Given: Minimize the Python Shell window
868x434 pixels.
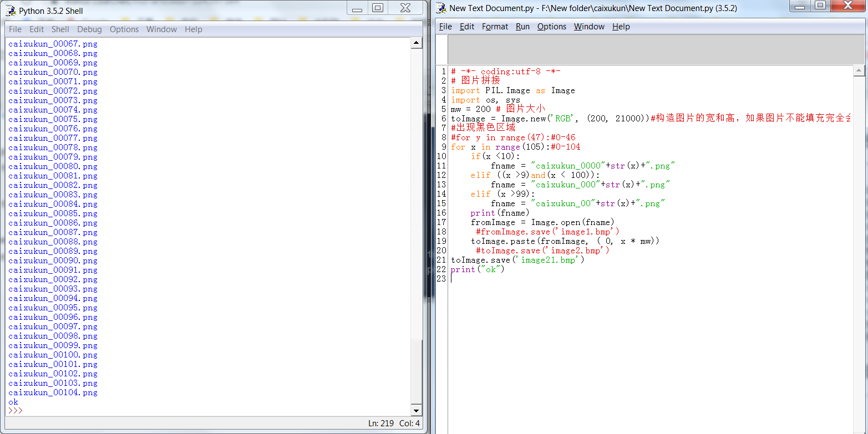Looking at the screenshot, I should click(x=357, y=8).
